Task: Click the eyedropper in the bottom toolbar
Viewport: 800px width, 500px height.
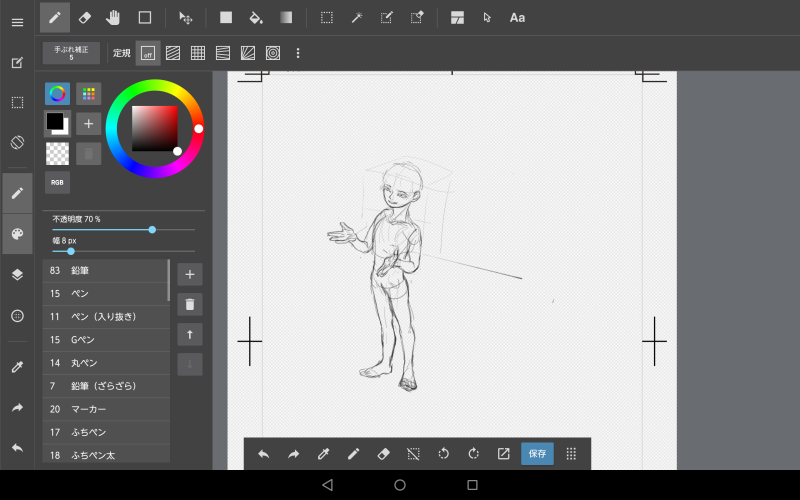Action: click(323, 453)
